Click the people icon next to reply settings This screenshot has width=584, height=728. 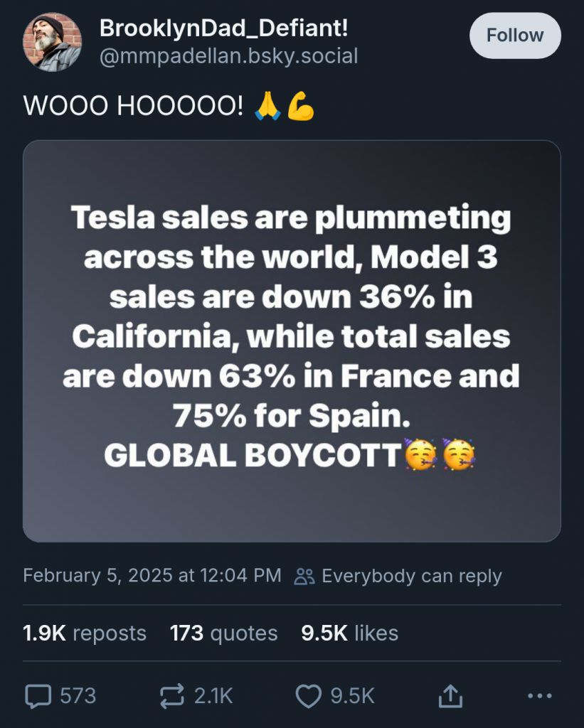coord(305,576)
